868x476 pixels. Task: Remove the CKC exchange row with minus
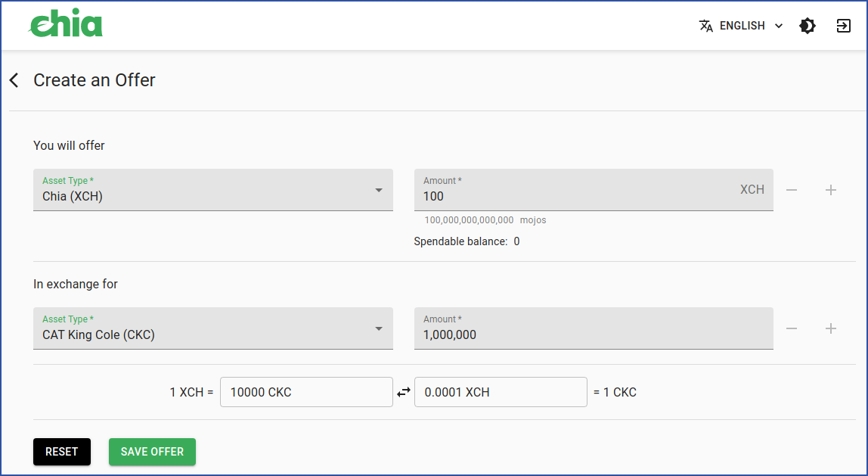pyautogui.click(x=792, y=328)
